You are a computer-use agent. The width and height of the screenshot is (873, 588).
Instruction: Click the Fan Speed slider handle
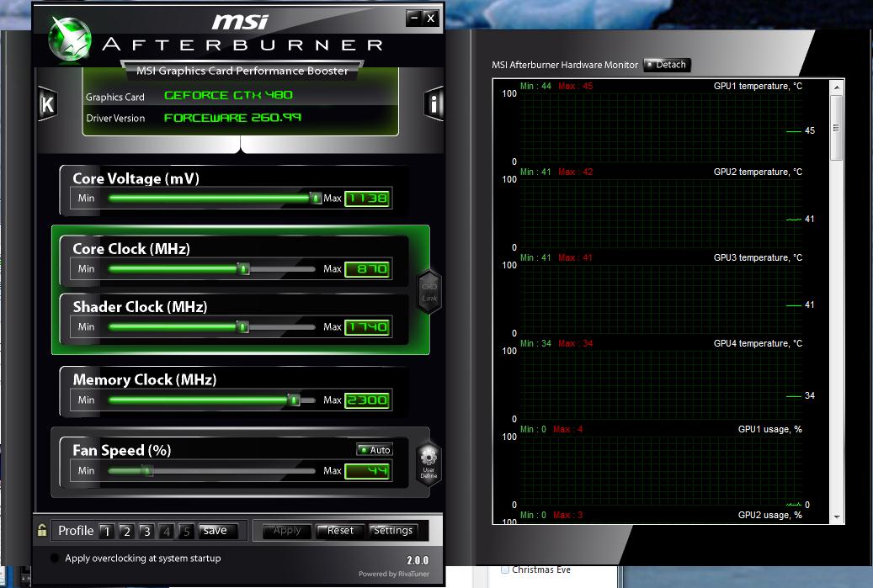coord(147,470)
